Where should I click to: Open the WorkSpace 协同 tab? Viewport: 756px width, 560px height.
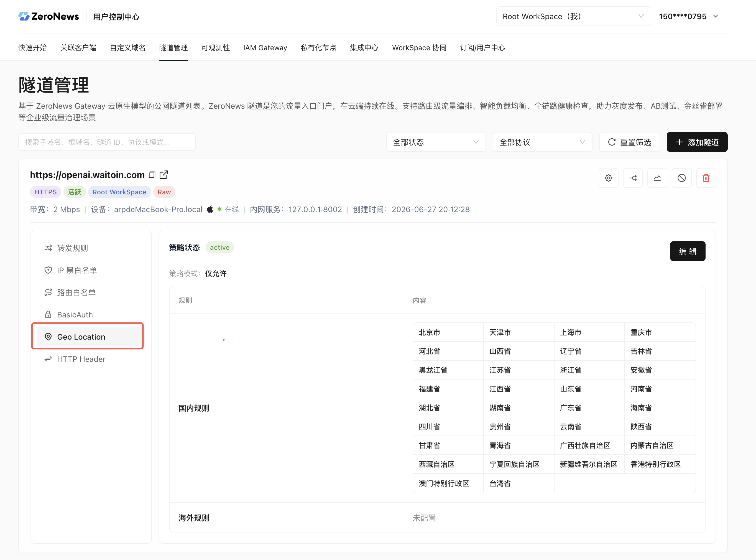click(x=419, y=48)
